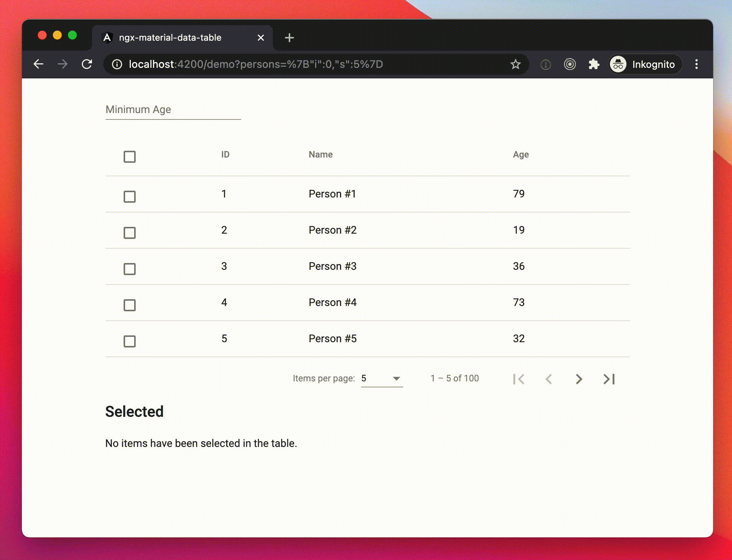
Task: Focus the Minimum Age input field
Action: click(173, 110)
